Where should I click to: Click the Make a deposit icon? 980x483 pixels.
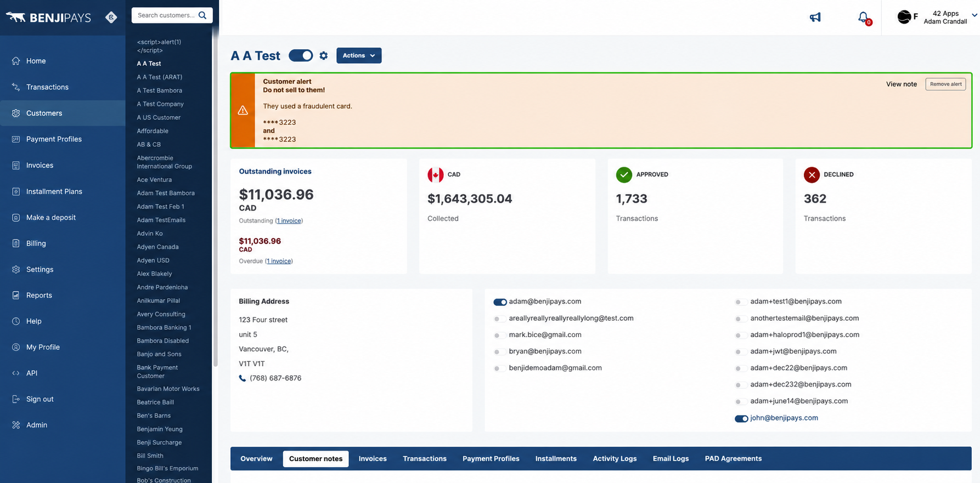[16, 218]
